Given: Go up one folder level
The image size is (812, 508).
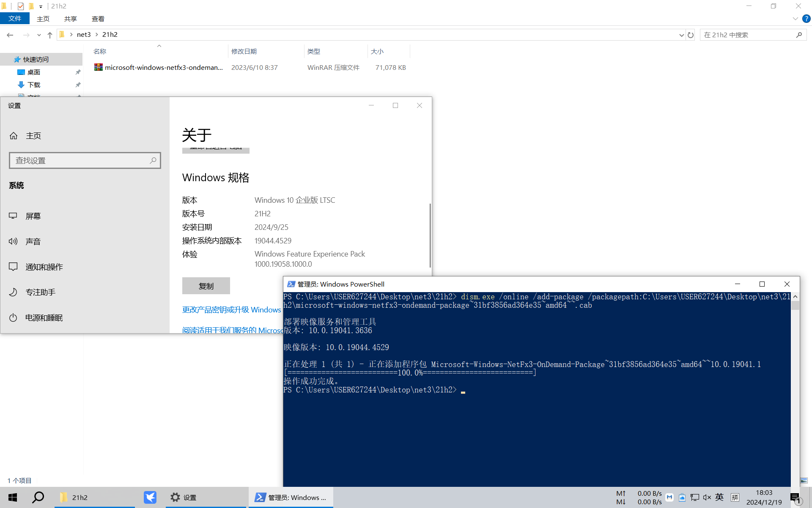Looking at the screenshot, I should tap(50, 35).
